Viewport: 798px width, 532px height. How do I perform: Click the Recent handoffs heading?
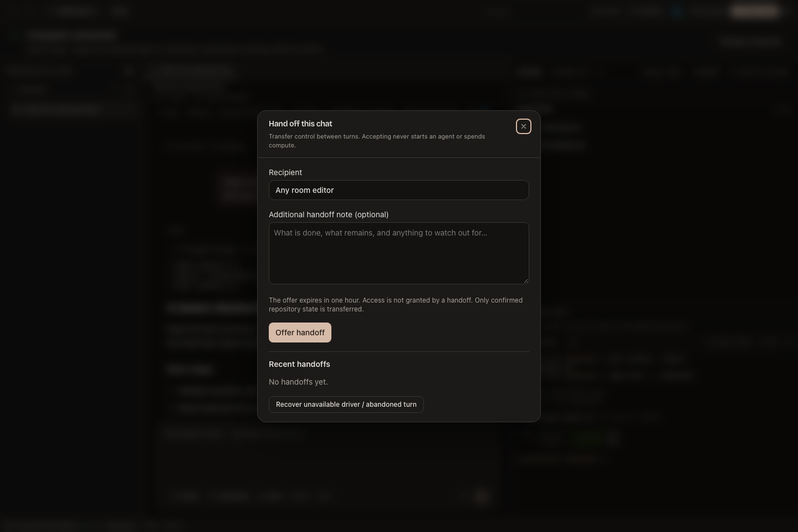299,364
